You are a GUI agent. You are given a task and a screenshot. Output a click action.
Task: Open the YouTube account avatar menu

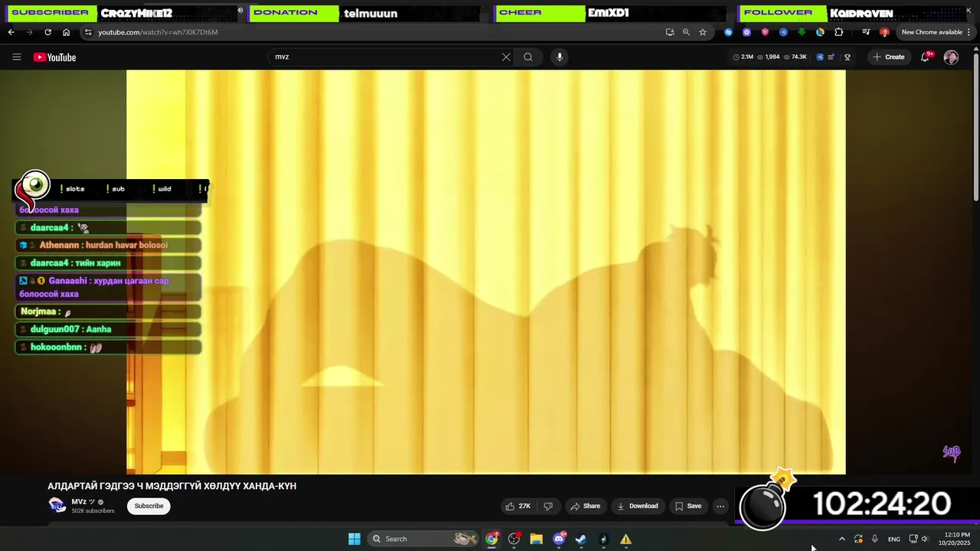(951, 57)
